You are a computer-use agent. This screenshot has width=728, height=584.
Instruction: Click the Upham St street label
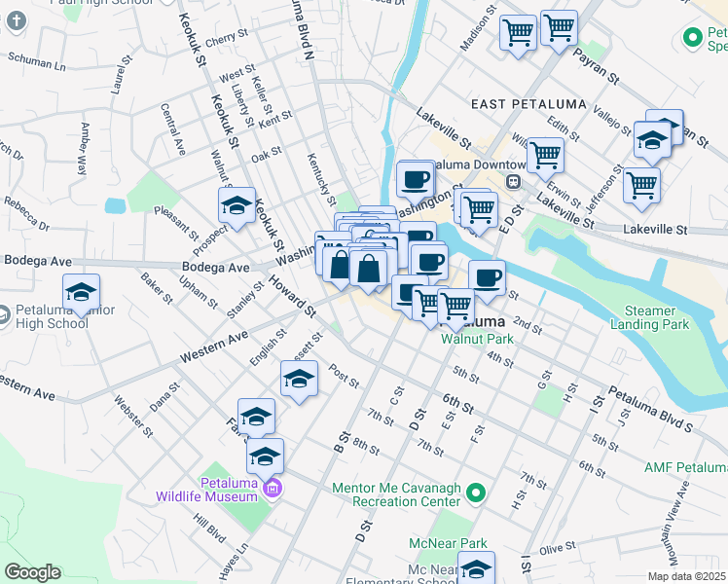[199, 292]
